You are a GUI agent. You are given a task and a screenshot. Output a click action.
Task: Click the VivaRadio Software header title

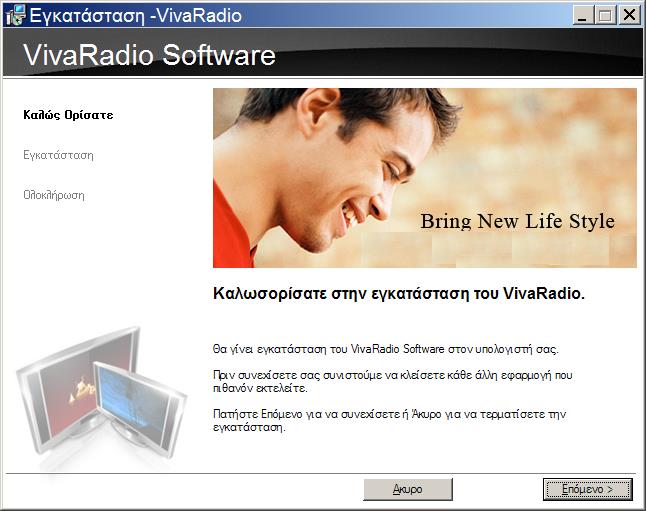pyautogui.click(x=149, y=55)
